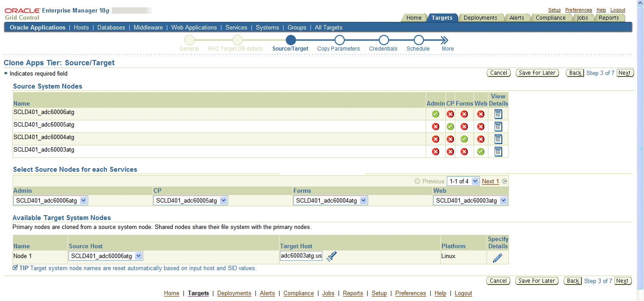Viewport: 644px width, 301px height.
Task: Switch to the Reports tab
Action: 609,18
